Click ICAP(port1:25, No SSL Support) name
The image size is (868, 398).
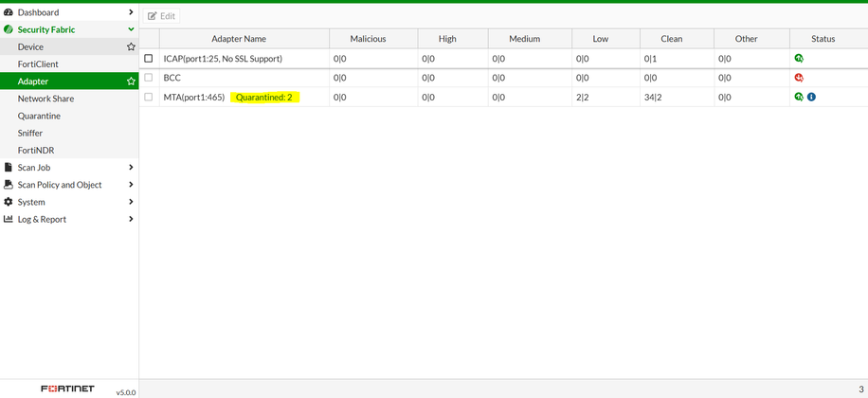pos(223,58)
